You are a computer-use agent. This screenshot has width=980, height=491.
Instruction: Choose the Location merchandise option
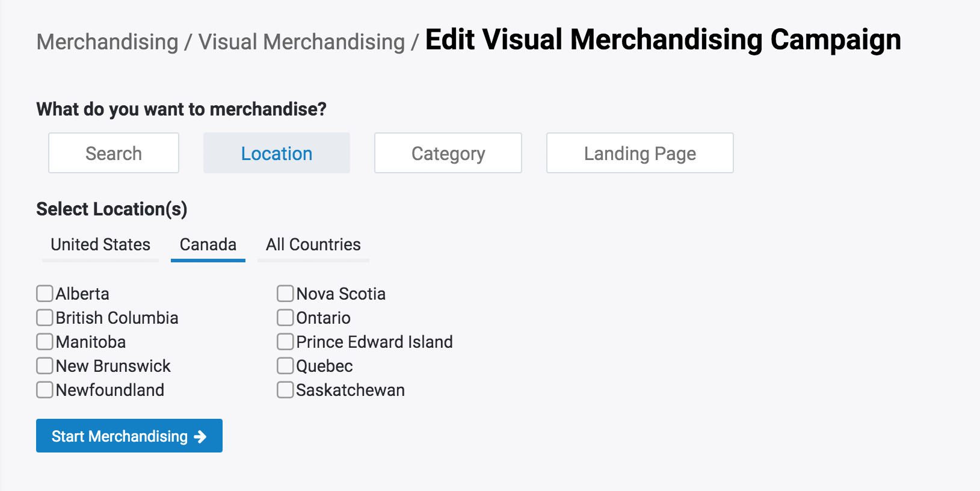tap(277, 153)
